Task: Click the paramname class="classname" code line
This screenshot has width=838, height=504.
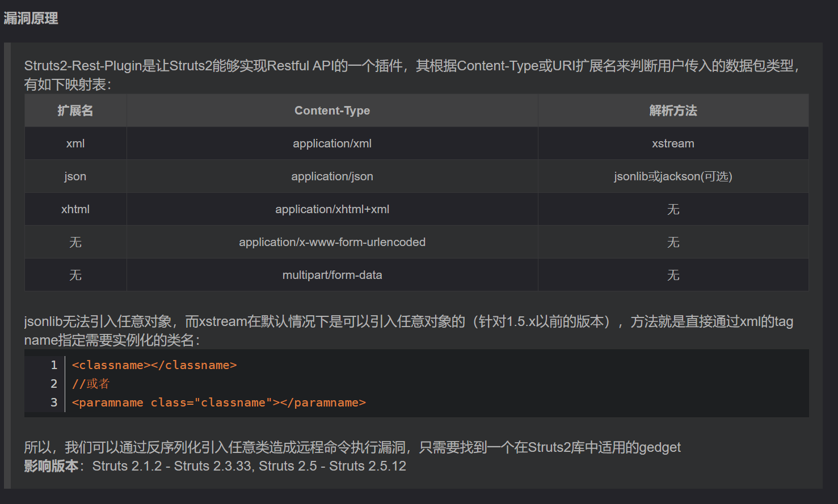Action: pos(218,403)
